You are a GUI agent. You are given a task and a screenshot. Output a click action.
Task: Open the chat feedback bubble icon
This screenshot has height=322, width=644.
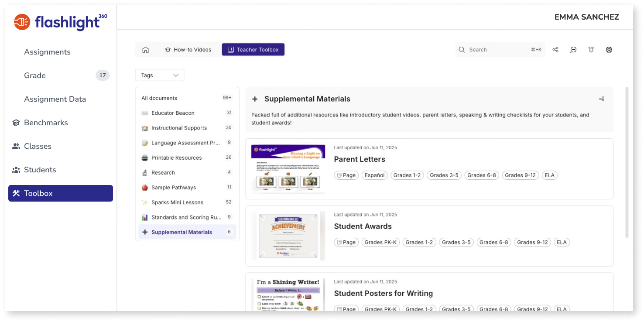pos(573,50)
